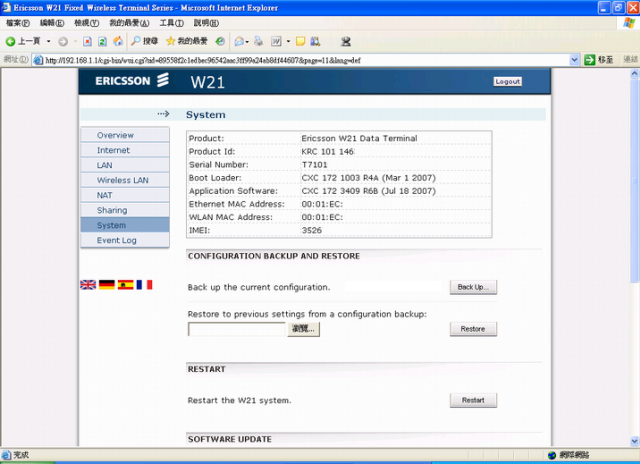Click the Edit with Word icon

pos(276,41)
